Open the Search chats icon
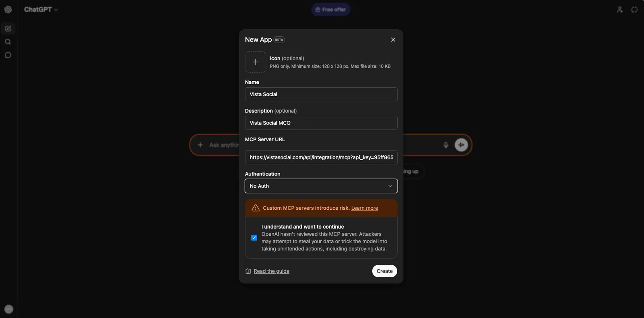The height and width of the screenshot is (318, 644). [x=8, y=41]
